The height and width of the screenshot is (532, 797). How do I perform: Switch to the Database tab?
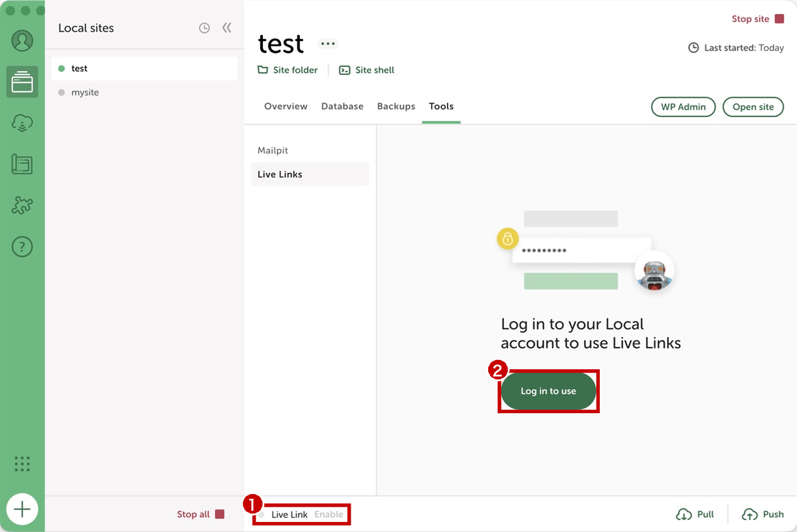(342, 106)
